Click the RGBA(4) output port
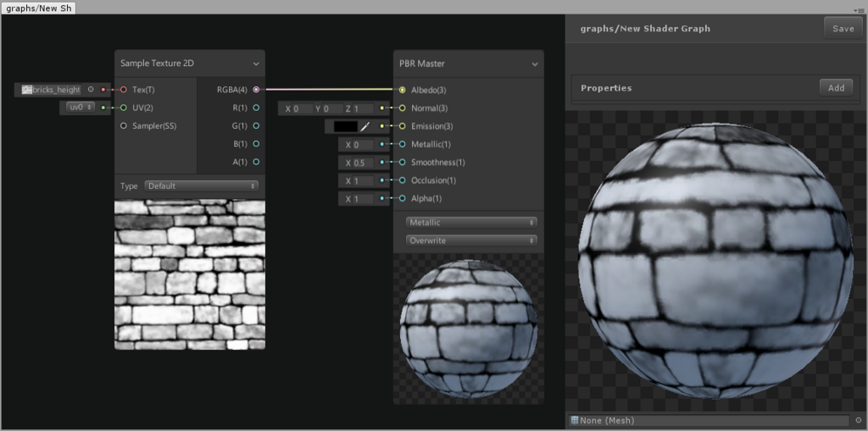The image size is (868, 431). click(256, 90)
